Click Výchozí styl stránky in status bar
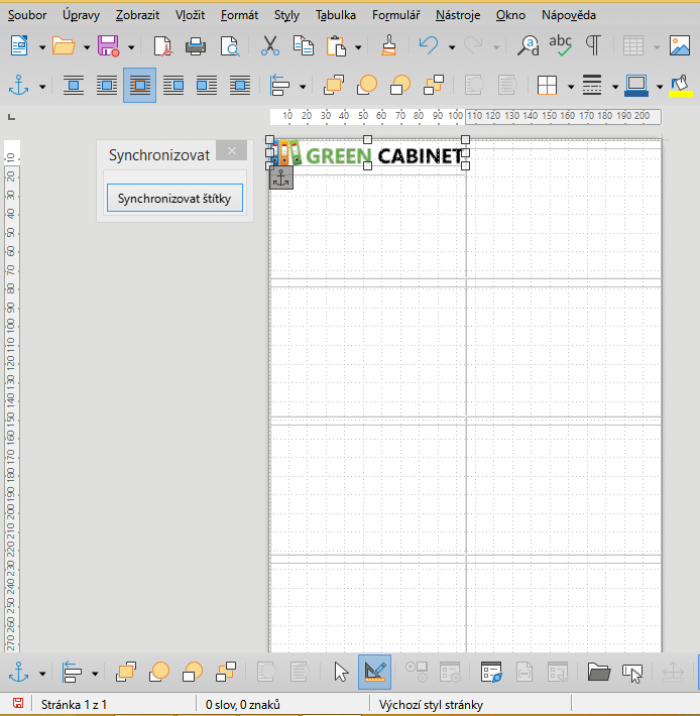The image size is (700, 716). [x=431, y=705]
